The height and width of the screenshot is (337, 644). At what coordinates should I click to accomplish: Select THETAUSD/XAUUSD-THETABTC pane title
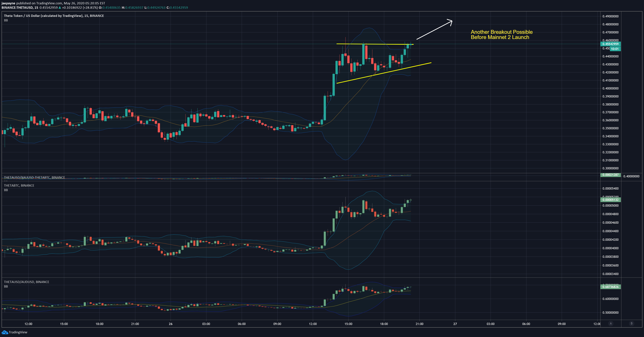click(x=34, y=177)
